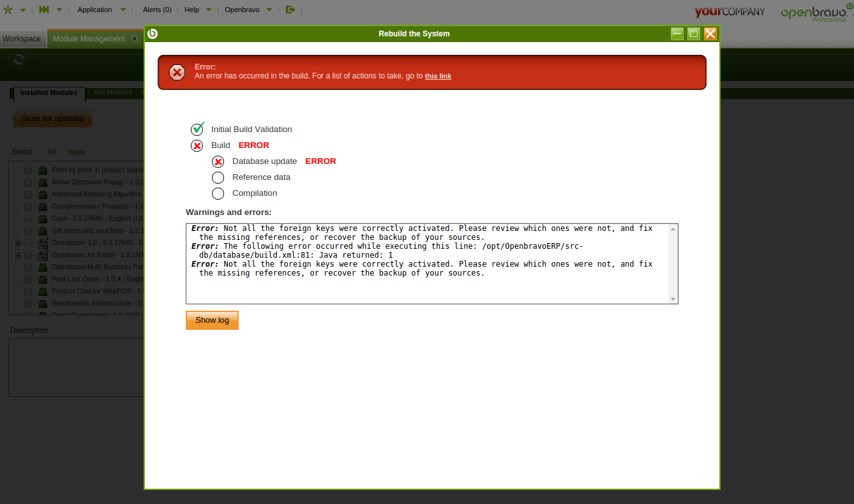This screenshot has width=854, height=504.
Task: Click module icon for Complementary Products
Action: [43, 207]
